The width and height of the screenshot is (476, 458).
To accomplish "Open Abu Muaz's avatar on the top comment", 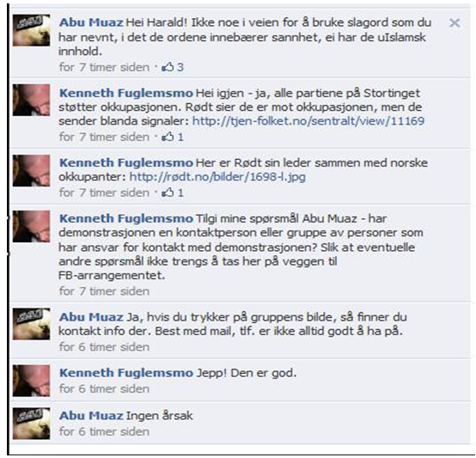I will (x=31, y=30).
